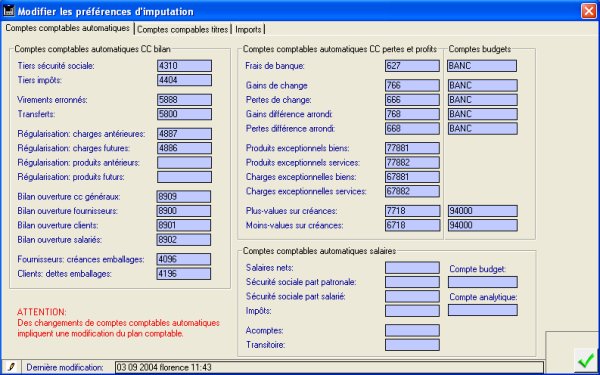Image resolution: width=600 pixels, height=375 pixels.
Task: Select the Virements erronnés field 5888
Action: coord(184,100)
